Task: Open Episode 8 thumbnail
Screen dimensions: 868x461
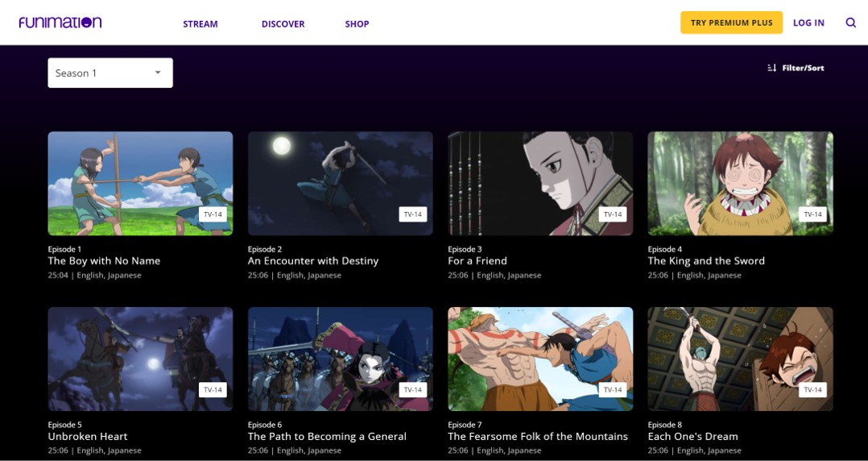Action: [740, 359]
